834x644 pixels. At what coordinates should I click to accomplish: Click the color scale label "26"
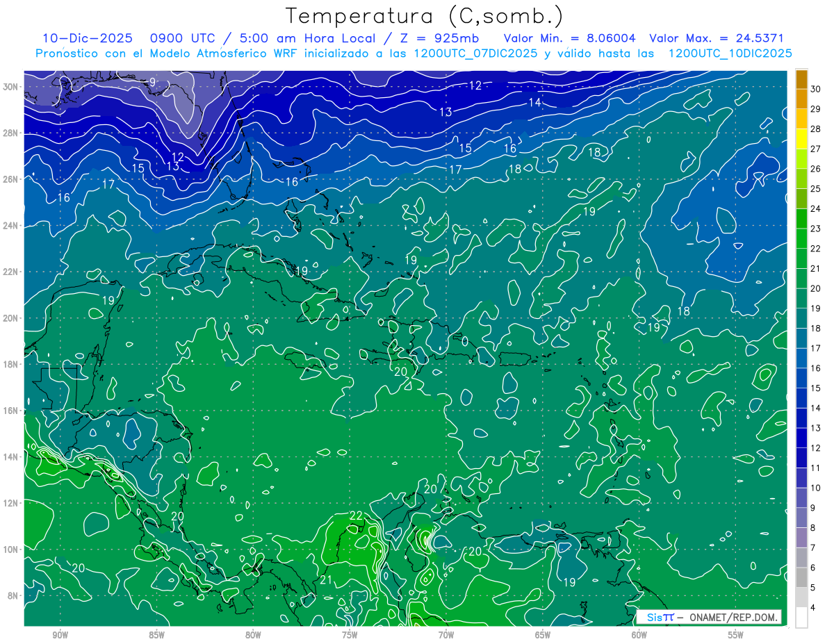pyautogui.click(x=816, y=169)
